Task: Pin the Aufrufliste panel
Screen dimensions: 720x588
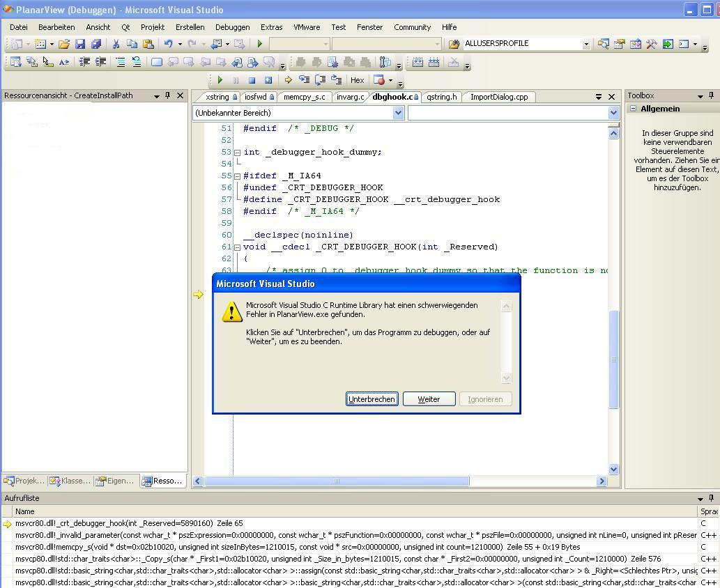Action: 711,498
